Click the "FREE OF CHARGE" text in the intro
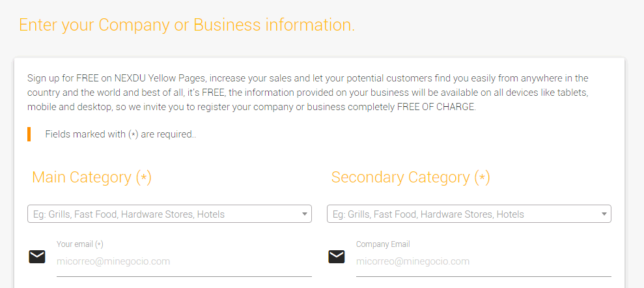Viewport: 644px width, 288px height. click(x=436, y=108)
